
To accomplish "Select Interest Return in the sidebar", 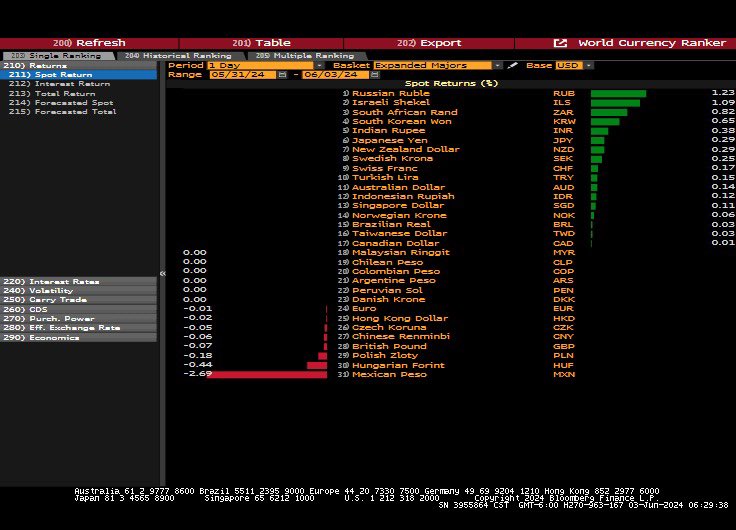I will [59, 84].
